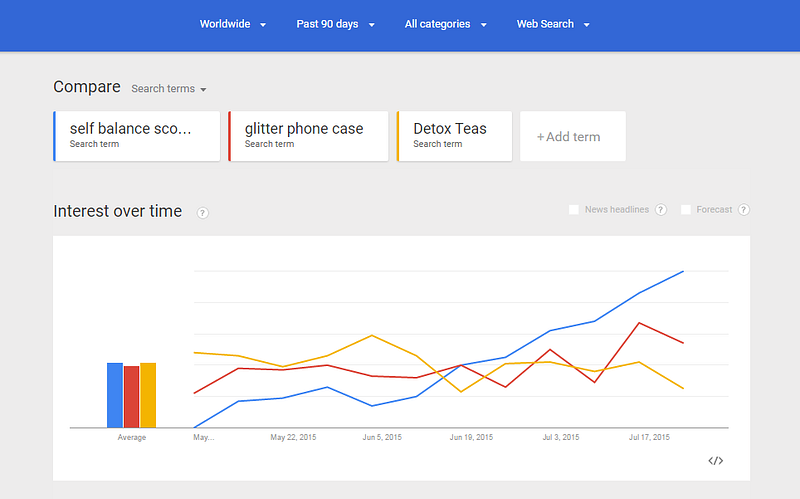Open help icon beside Interest over time
The image size is (800, 499).
click(203, 213)
